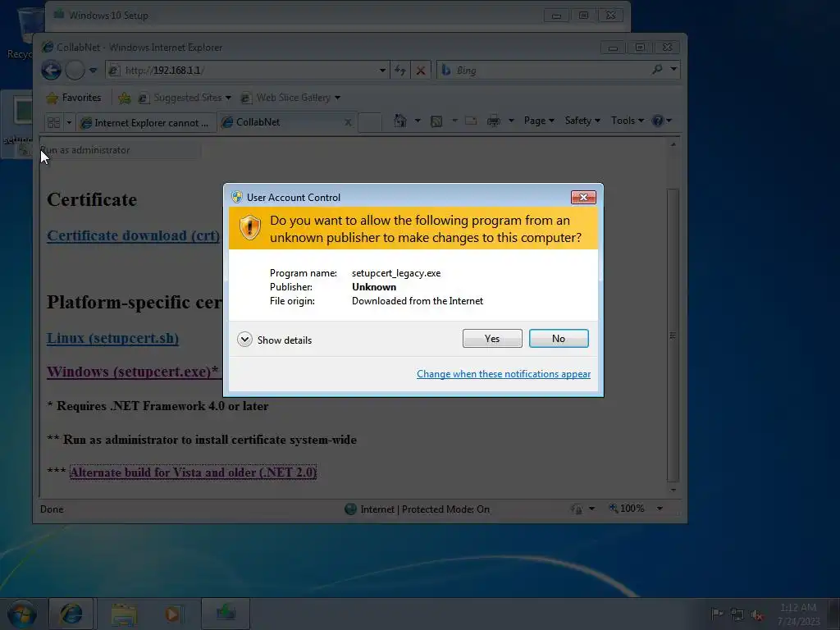Click Windows Explorer folder taskbar icon
Image resolution: width=840 pixels, height=630 pixels.
point(125,614)
